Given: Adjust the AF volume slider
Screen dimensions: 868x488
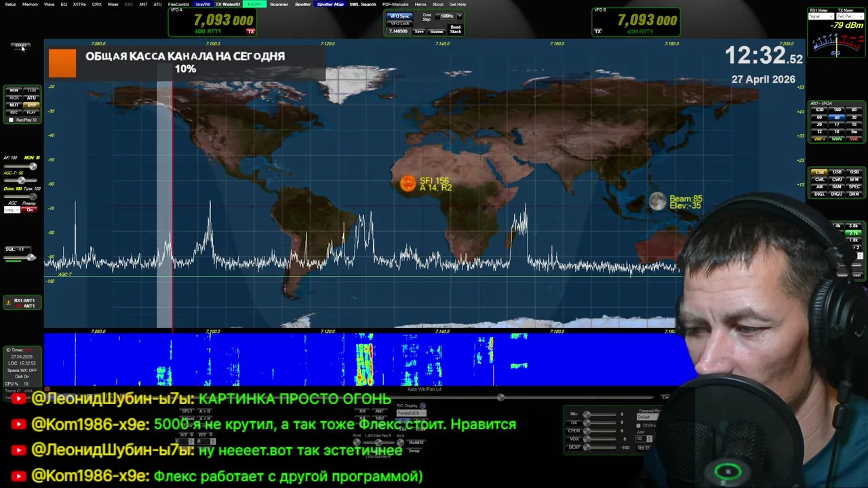Looking at the screenshot, I should [22, 166].
